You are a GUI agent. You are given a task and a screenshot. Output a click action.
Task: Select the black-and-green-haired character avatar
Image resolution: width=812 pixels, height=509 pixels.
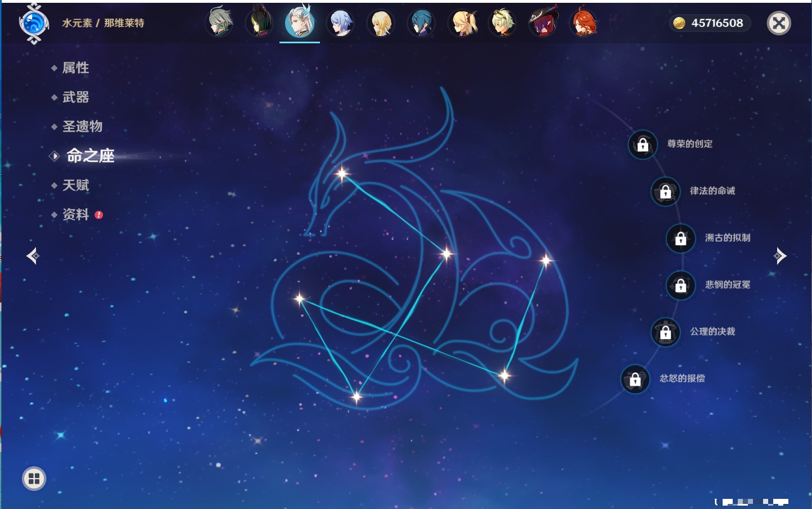pos(260,23)
